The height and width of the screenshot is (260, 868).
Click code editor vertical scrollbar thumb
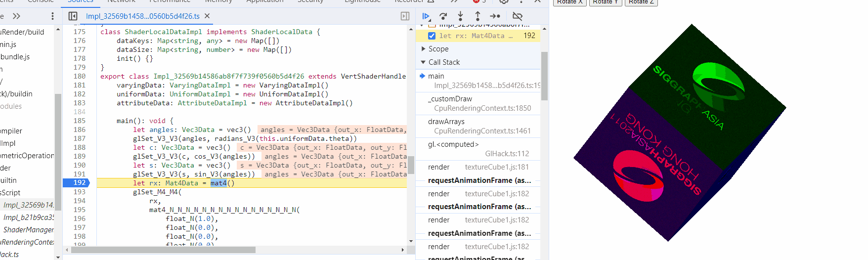(x=411, y=166)
